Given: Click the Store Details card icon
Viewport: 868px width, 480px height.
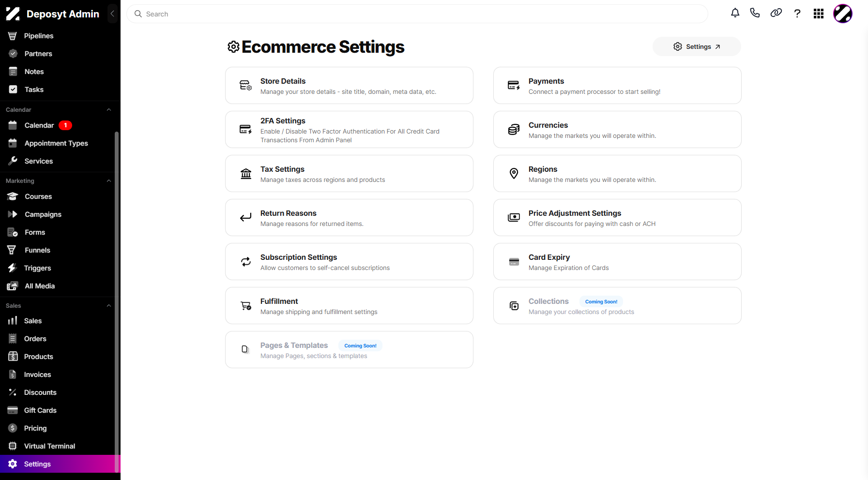Looking at the screenshot, I should point(246,86).
